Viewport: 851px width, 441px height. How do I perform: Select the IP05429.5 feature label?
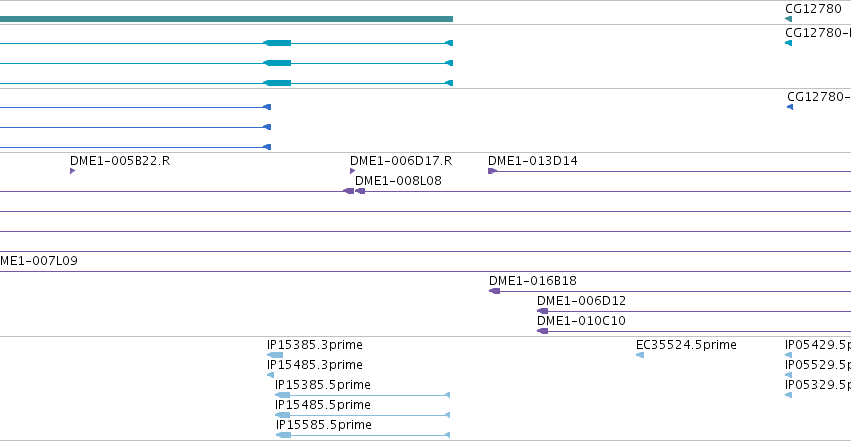point(818,345)
